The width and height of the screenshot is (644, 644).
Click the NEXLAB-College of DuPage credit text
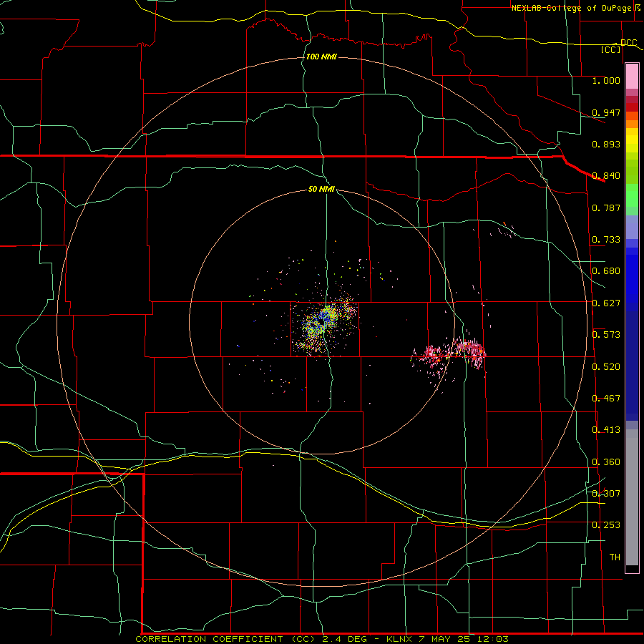[x=572, y=8]
